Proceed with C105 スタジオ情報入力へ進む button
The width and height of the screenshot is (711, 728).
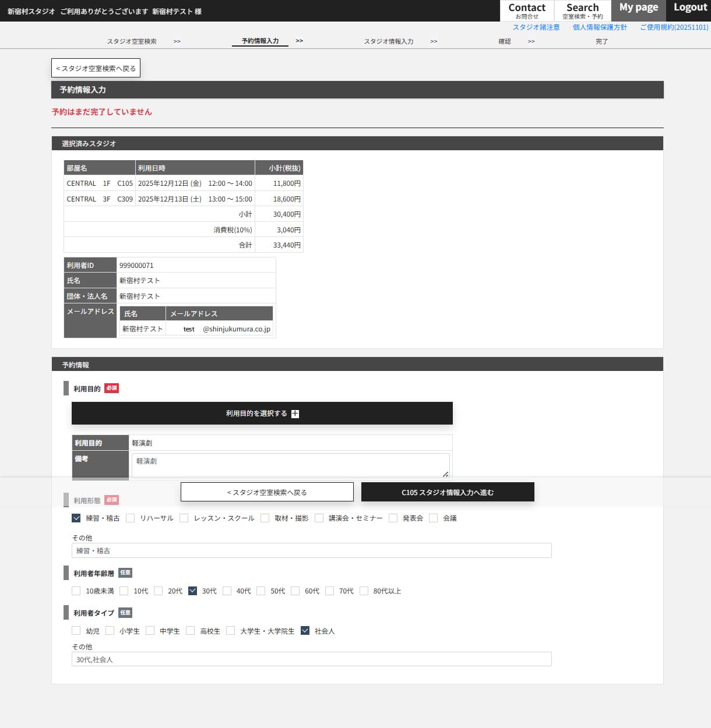448,492
